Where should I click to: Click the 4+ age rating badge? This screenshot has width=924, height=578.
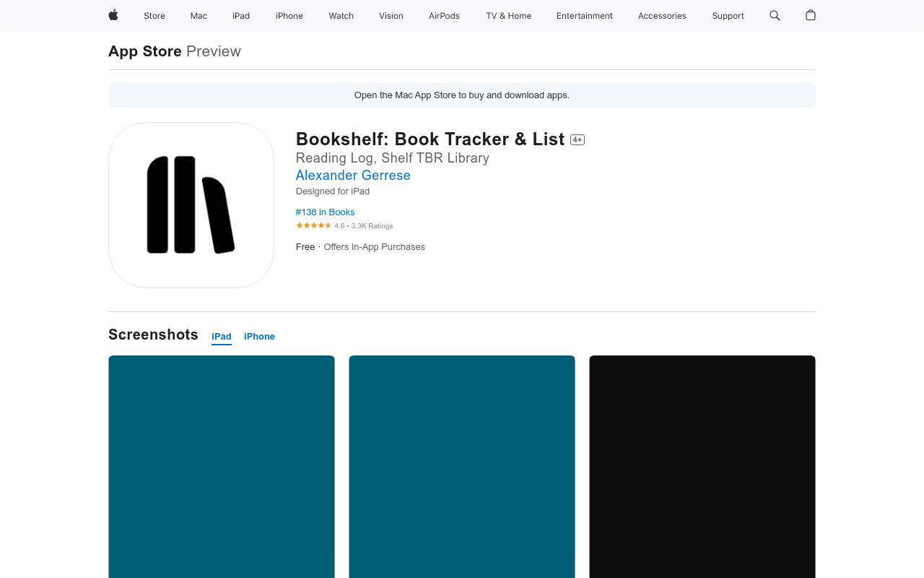577,140
